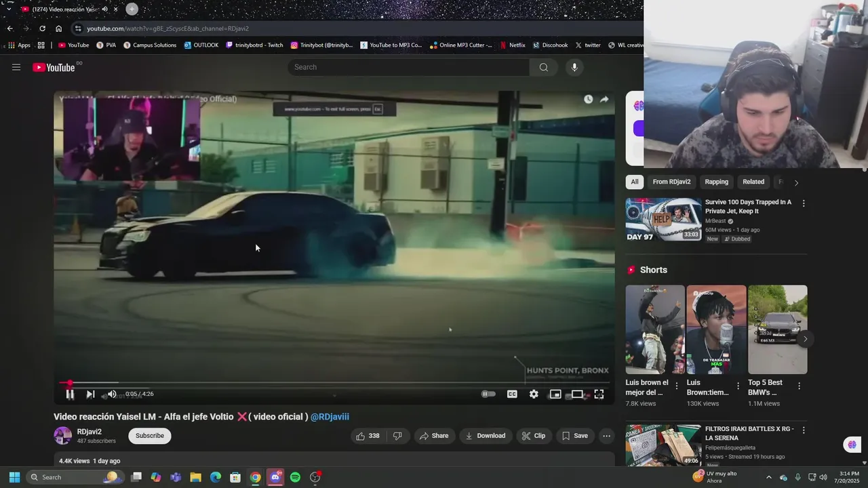Image resolution: width=868 pixels, height=488 pixels.
Task: Open the YouTube hamburger guide menu
Action: pos(16,67)
